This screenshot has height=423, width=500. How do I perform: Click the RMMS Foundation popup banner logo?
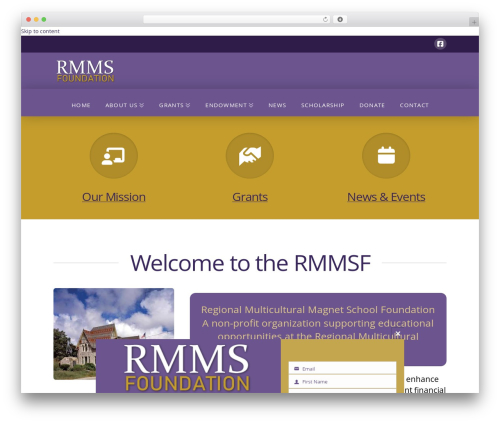187,367
